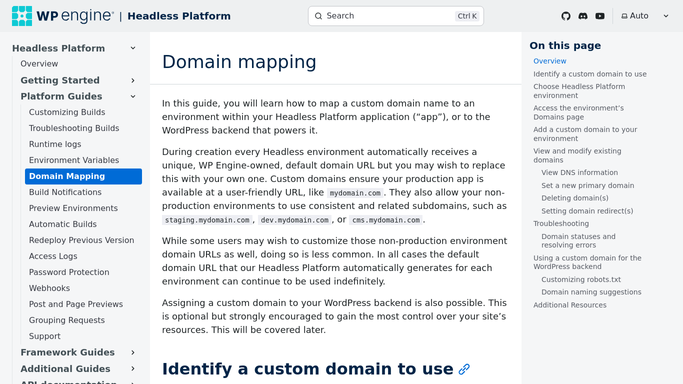Screen dimensions: 683x384
Task: Collapse the Headless Platform section
Action: tap(133, 48)
